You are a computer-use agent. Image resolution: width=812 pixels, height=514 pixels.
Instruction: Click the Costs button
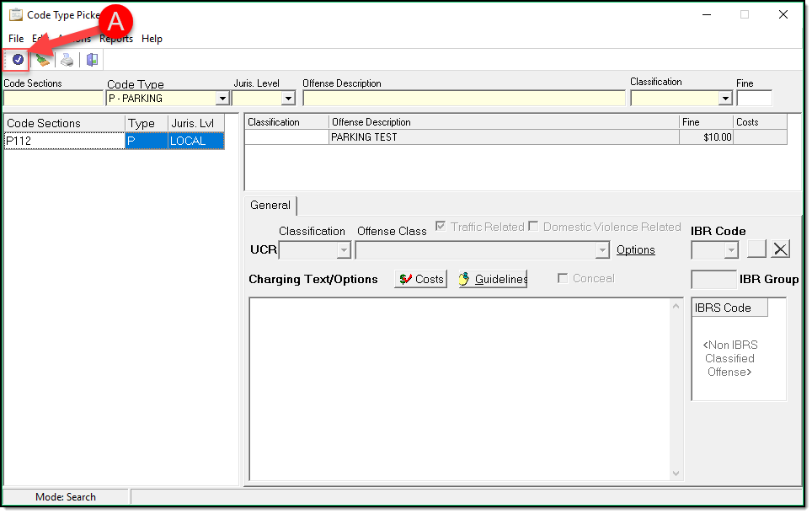(420, 279)
